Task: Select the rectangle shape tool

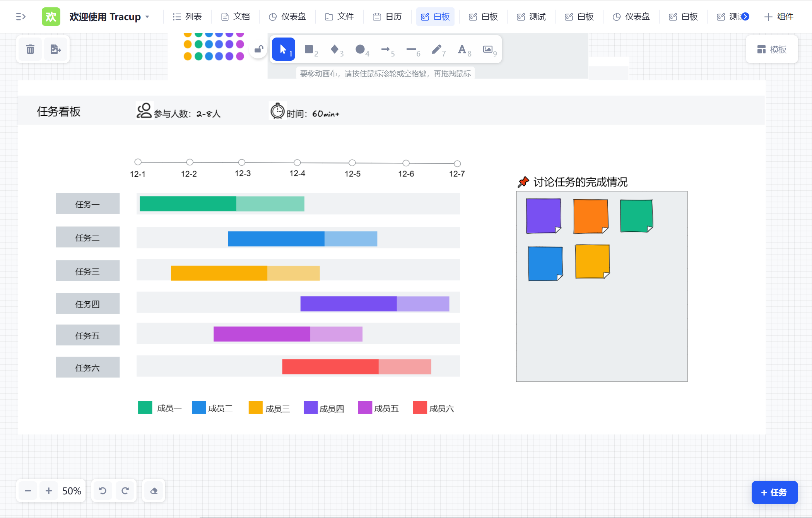Action: pos(309,50)
